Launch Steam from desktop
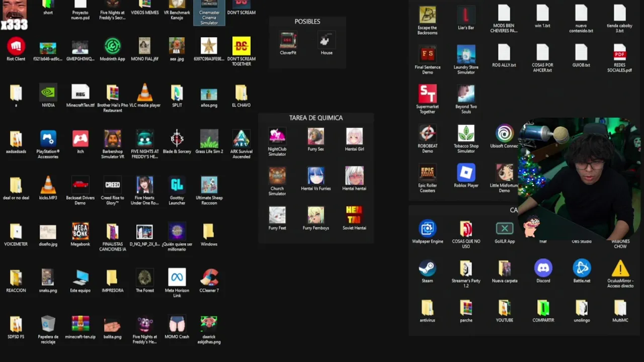The height and width of the screenshot is (362, 644). 427,268
